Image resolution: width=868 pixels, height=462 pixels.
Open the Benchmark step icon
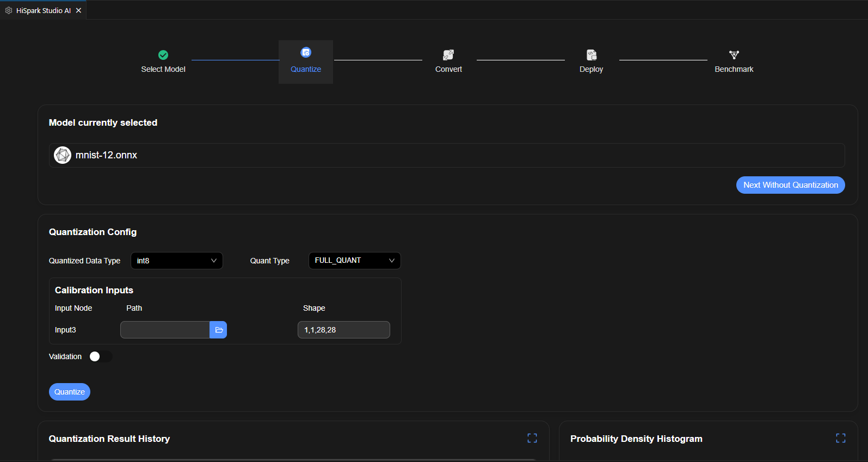tap(734, 55)
